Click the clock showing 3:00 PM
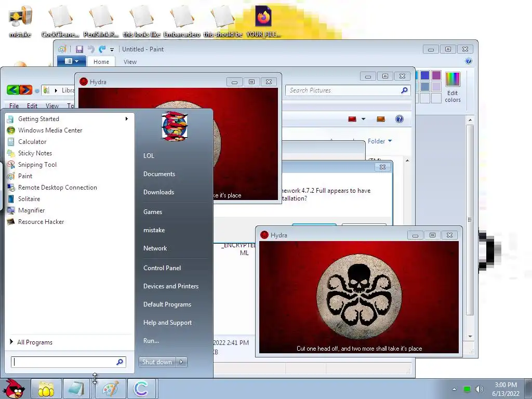Viewport: 532px width, 399px height. (x=506, y=385)
